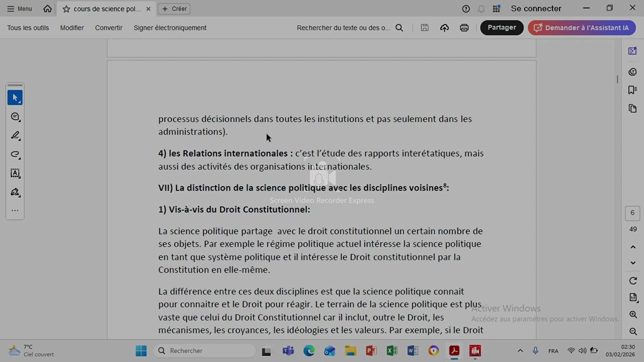
Task: Go to the Home icon
Action: click(x=47, y=9)
